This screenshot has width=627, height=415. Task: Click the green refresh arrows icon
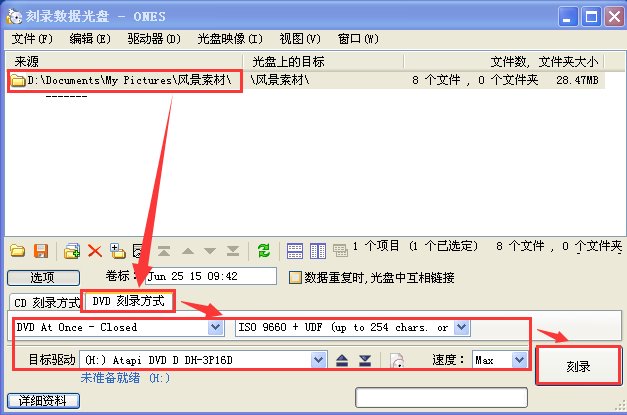coord(264,251)
